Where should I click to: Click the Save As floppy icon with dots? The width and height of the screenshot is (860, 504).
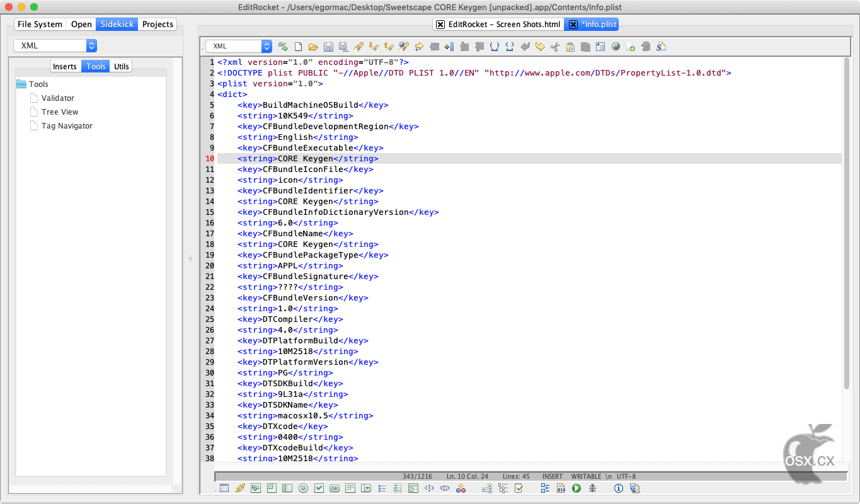tap(343, 47)
